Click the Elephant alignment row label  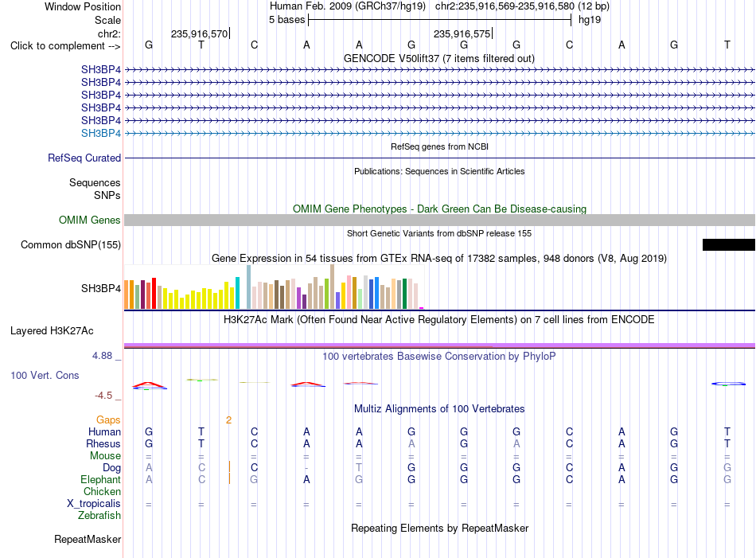[101, 479]
